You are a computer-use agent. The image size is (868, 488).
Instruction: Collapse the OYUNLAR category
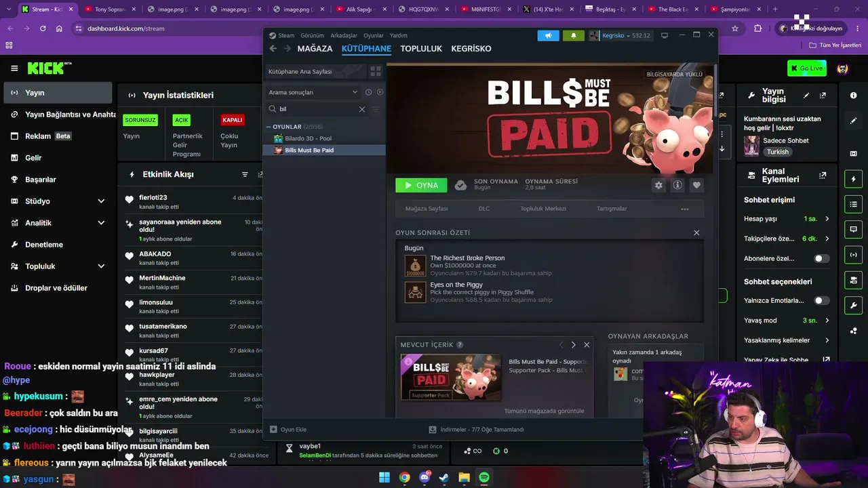(269, 127)
